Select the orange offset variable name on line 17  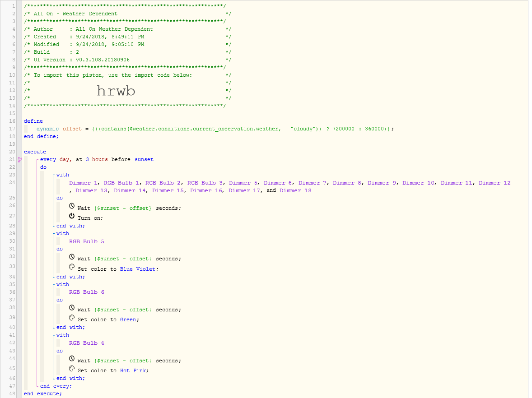pyautogui.click(x=72, y=129)
